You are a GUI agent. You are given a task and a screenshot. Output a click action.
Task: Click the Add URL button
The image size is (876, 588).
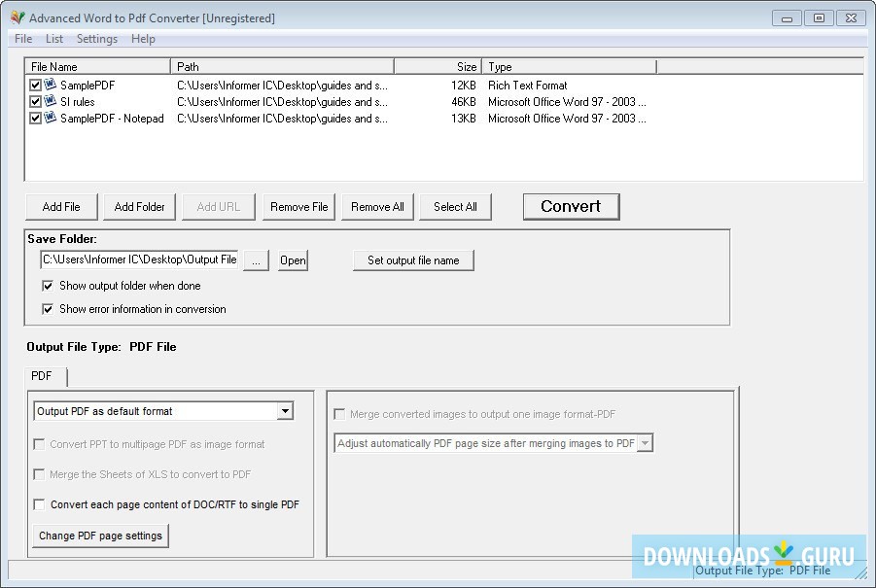click(219, 207)
